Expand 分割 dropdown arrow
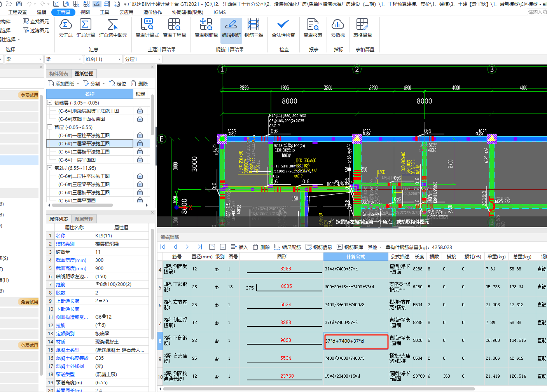The image size is (547, 392). pyautogui.click(x=103, y=84)
